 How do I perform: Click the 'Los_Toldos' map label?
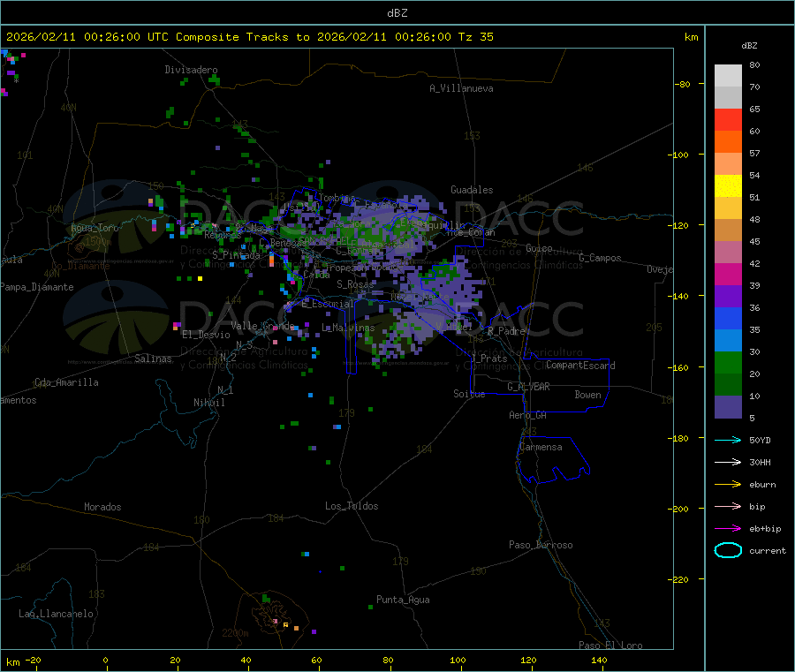click(352, 506)
